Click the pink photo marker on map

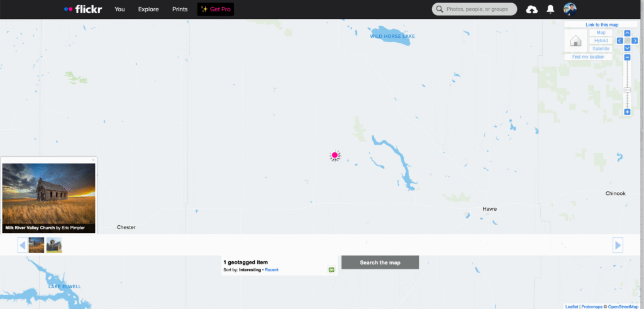(x=335, y=155)
